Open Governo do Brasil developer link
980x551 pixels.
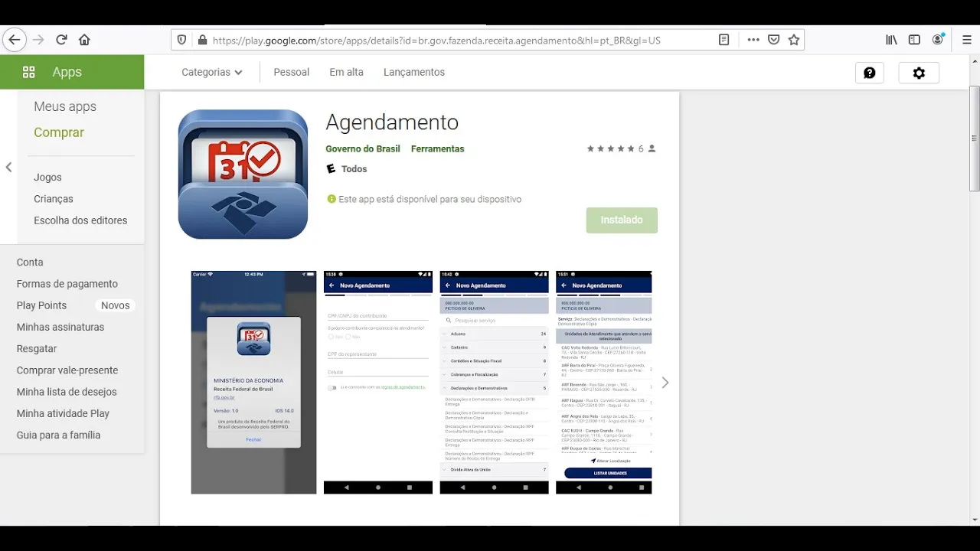click(363, 148)
